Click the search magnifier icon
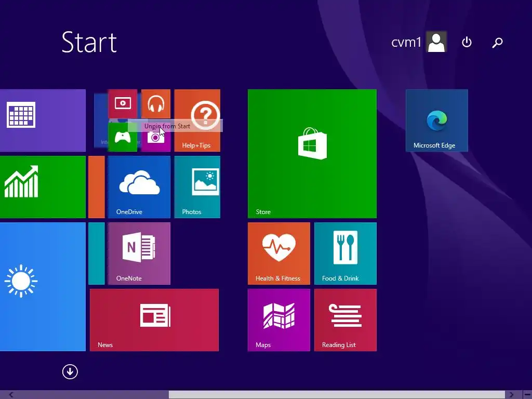The width and height of the screenshot is (532, 399). pyautogui.click(x=497, y=42)
